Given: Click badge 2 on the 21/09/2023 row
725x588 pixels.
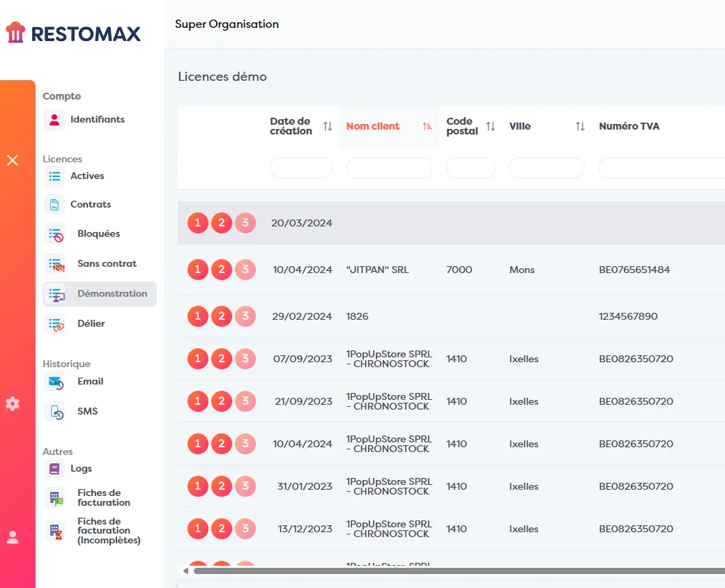Looking at the screenshot, I should point(222,401).
